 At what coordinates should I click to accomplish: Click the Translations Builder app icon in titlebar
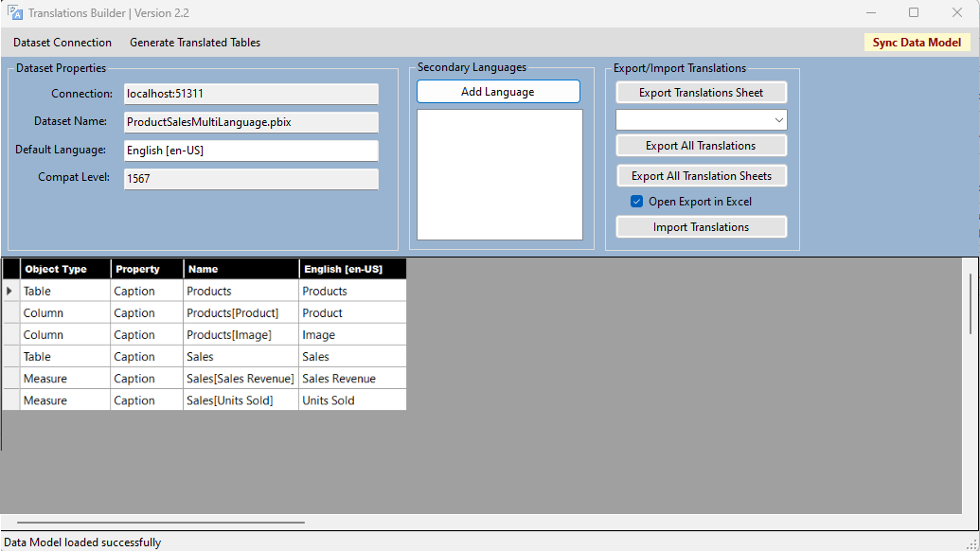(17, 12)
